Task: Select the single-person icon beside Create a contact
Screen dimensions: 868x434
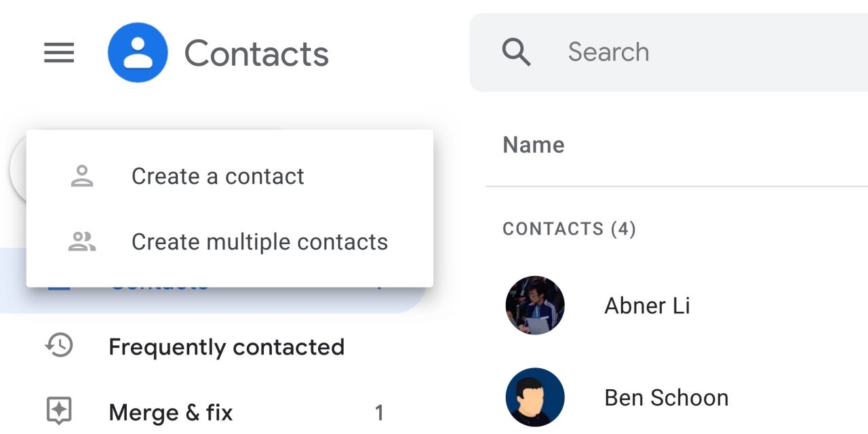Action: point(81,176)
